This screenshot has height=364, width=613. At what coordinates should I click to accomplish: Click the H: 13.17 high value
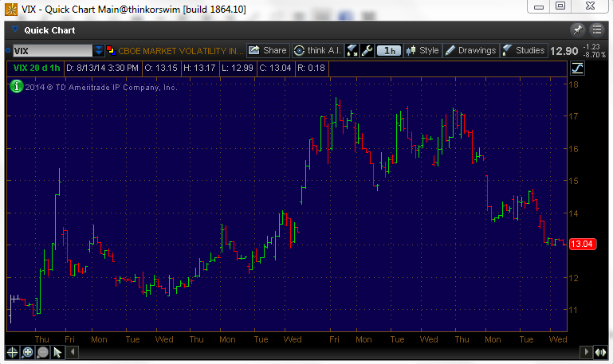pyautogui.click(x=199, y=68)
